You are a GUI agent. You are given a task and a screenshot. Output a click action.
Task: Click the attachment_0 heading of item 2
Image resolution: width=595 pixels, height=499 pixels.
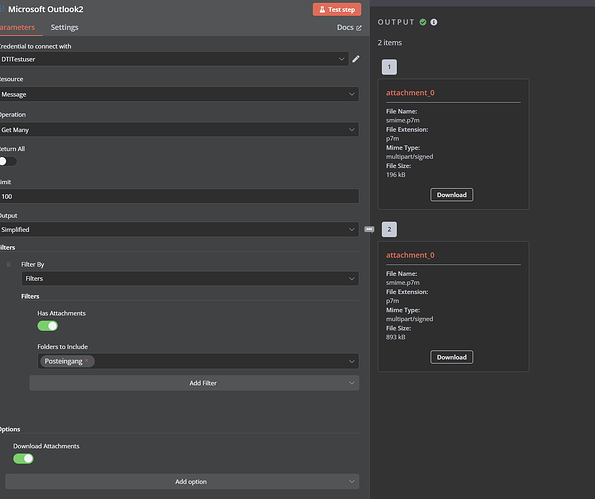[410, 255]
